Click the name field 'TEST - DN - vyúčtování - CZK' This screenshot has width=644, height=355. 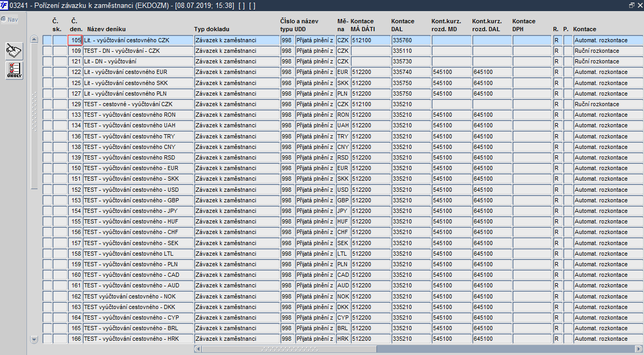(x=138, y=51)
